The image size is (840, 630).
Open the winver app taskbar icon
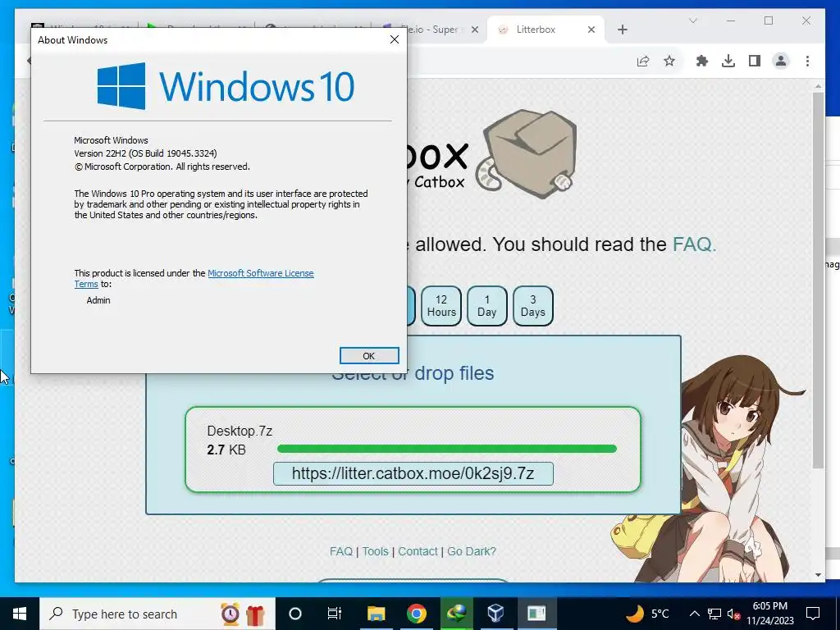point(536,614)
